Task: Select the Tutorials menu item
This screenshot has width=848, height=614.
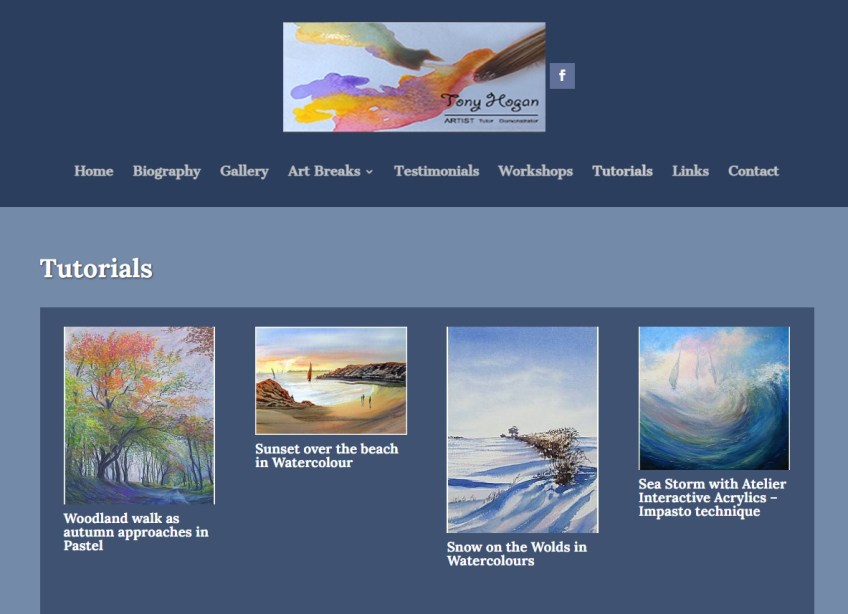Action: [622, 171]
